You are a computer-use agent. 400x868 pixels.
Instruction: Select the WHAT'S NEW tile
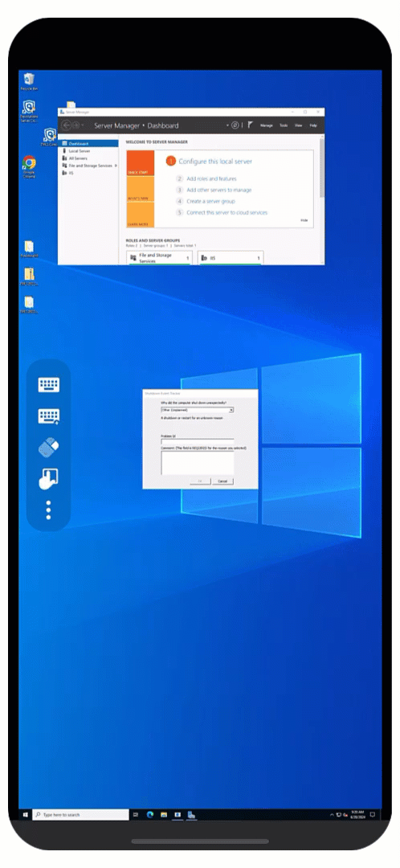click(141, 190)
